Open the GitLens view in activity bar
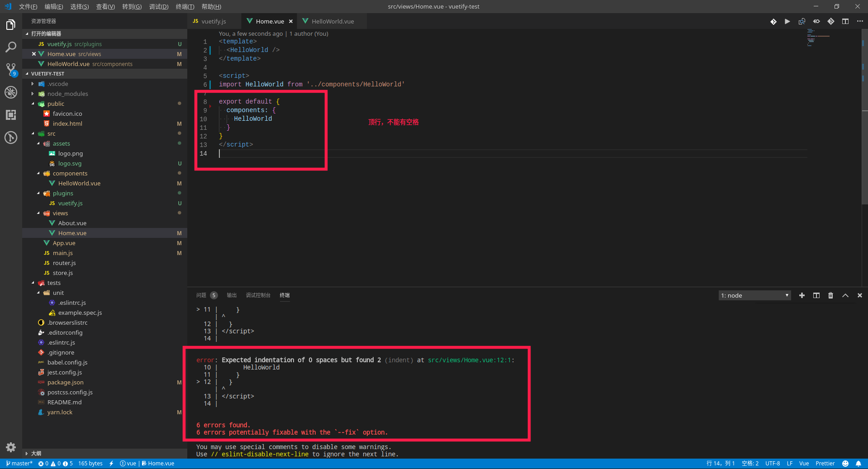This screenshot has width=868, height=469. pyautogui.click(x=11, y=137)
